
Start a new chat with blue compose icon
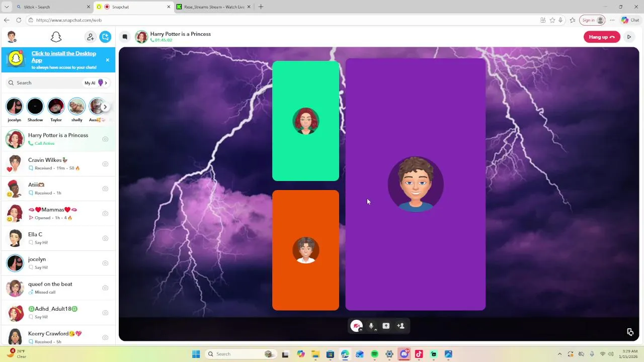105,37
